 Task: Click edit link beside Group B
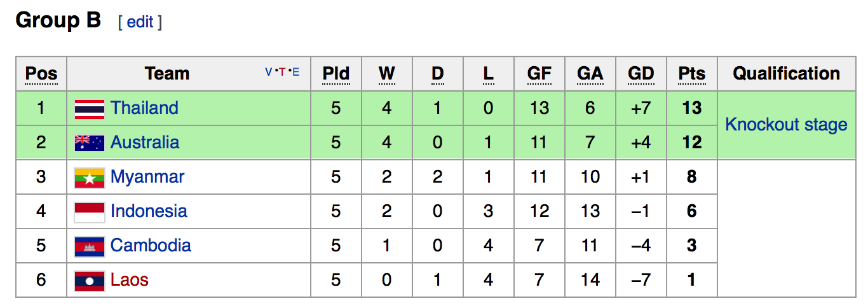140,22
